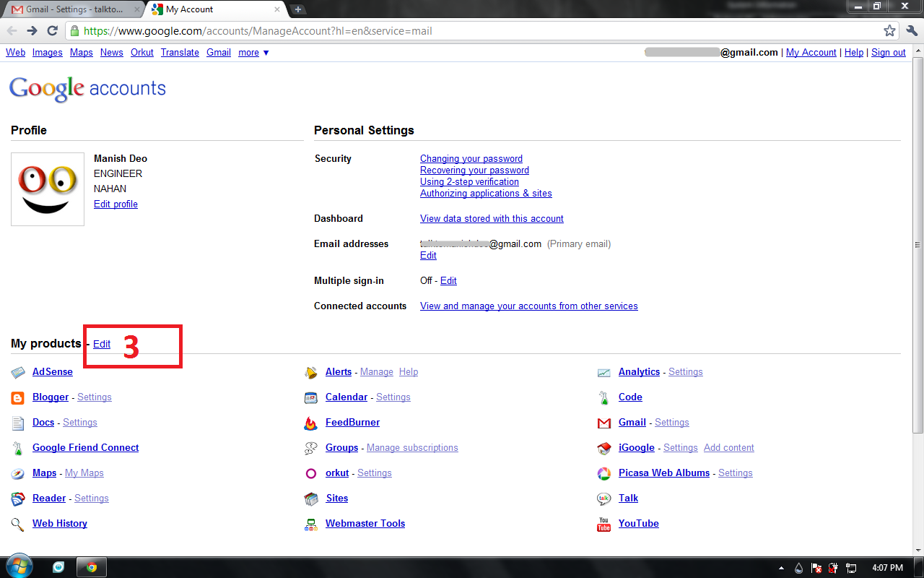Click the Edit profile link

[115, 204]
